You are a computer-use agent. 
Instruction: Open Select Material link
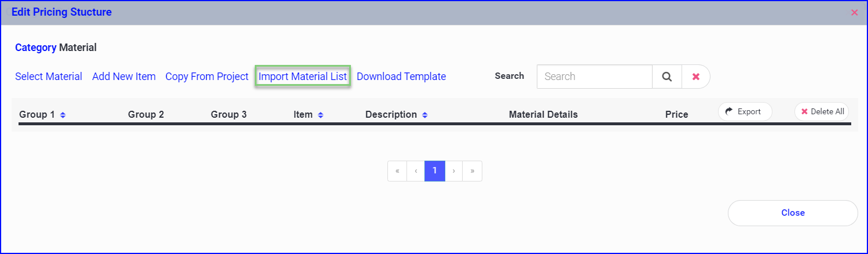[49, 77]
